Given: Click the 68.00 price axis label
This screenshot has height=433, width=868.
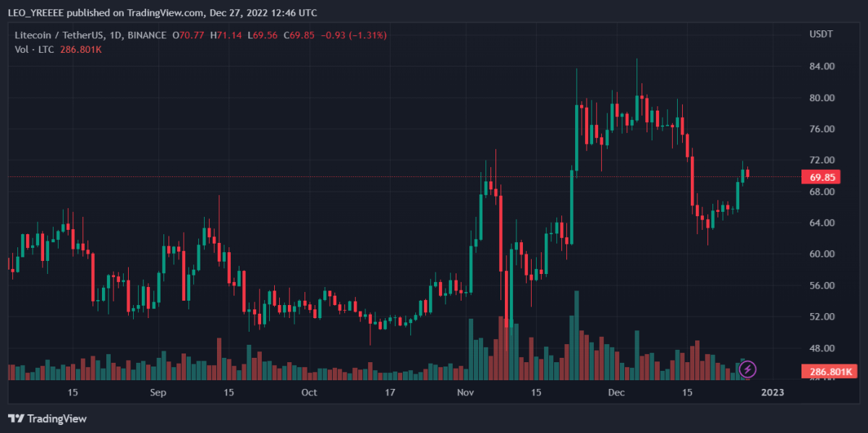Looking at the screenshot, I should 823,192.
